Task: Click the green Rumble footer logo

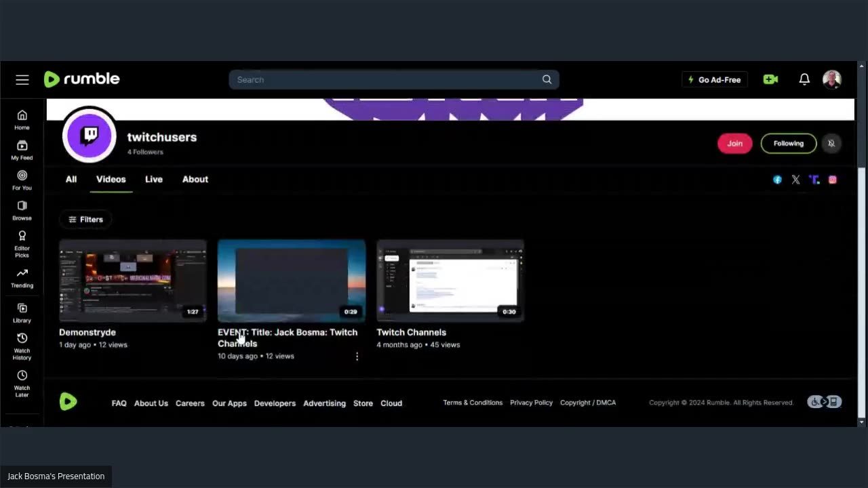Action: 68,402
